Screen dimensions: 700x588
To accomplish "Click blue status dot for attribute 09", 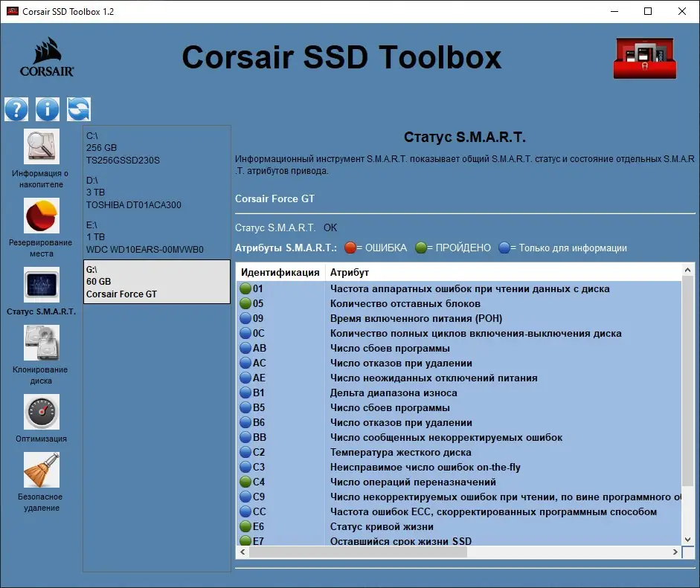I will (x=245, y=318).
